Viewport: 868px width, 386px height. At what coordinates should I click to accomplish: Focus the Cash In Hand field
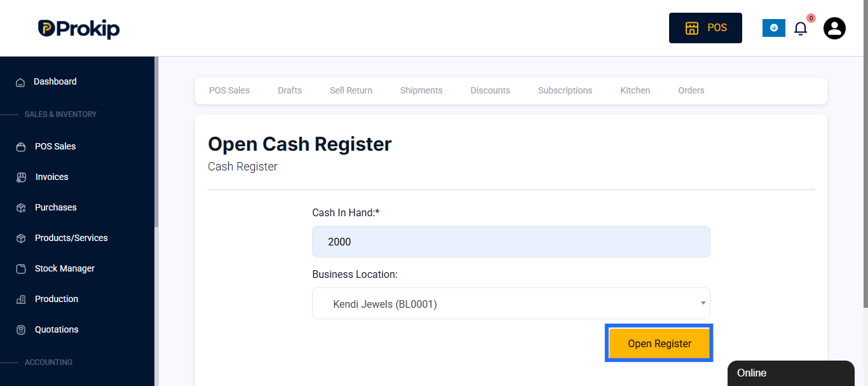pyautogui.click(x=511, y=242)
